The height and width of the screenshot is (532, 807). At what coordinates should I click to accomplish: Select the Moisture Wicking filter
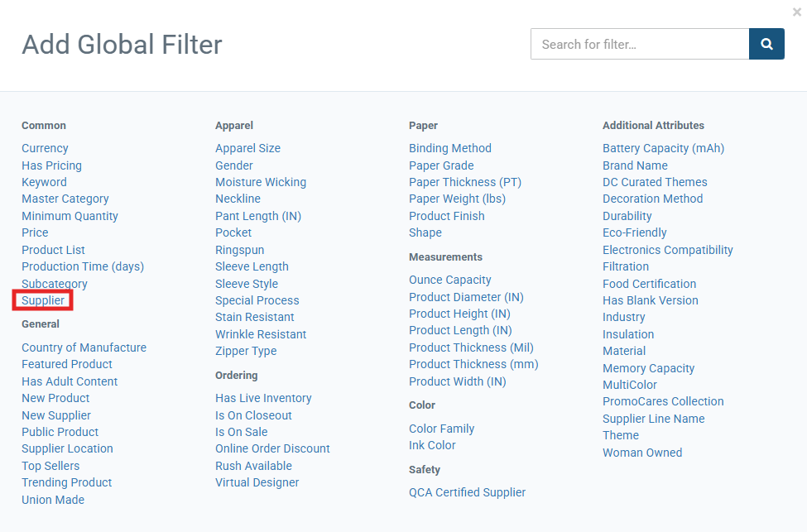[x=261, y=182]
